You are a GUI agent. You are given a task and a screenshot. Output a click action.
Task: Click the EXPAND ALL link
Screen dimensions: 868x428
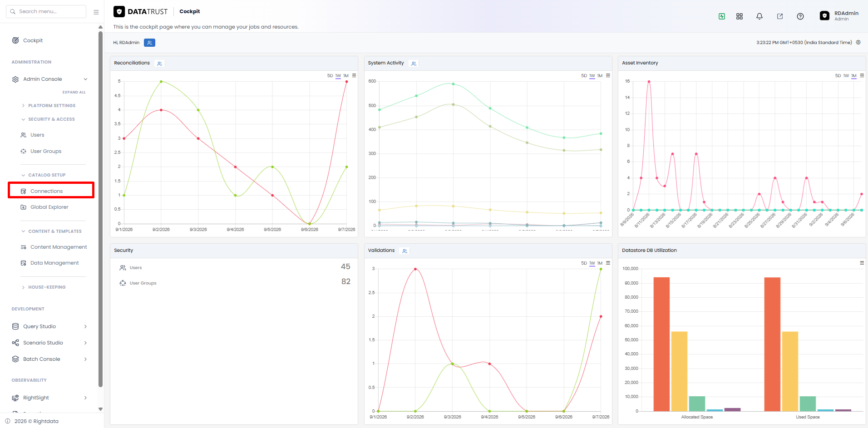(74, 92)
